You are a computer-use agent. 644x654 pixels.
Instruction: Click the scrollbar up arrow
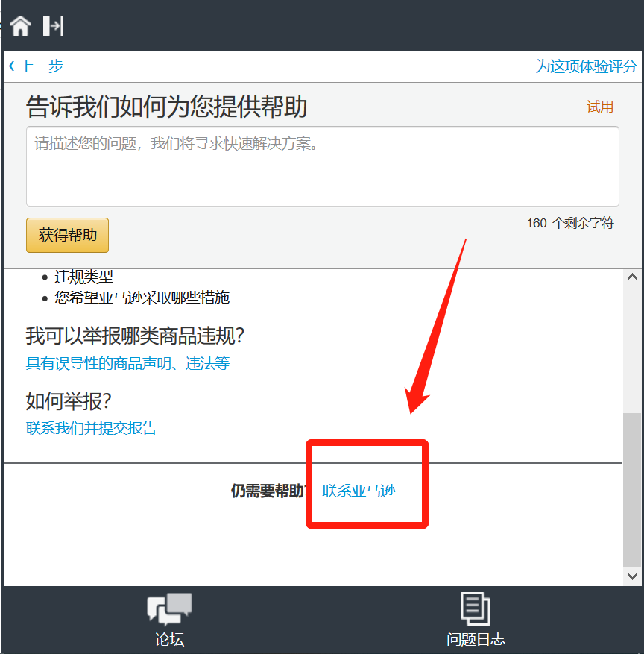pos(632,277)
